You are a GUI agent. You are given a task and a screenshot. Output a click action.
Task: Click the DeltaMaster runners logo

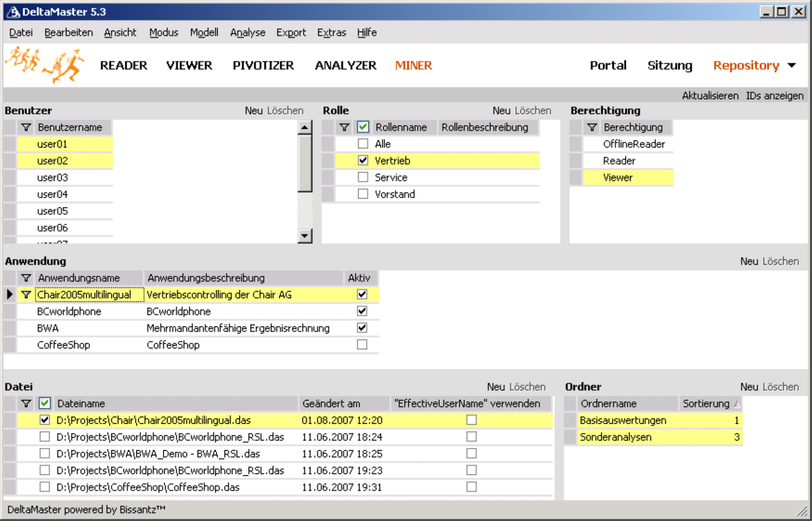(45, 64)
